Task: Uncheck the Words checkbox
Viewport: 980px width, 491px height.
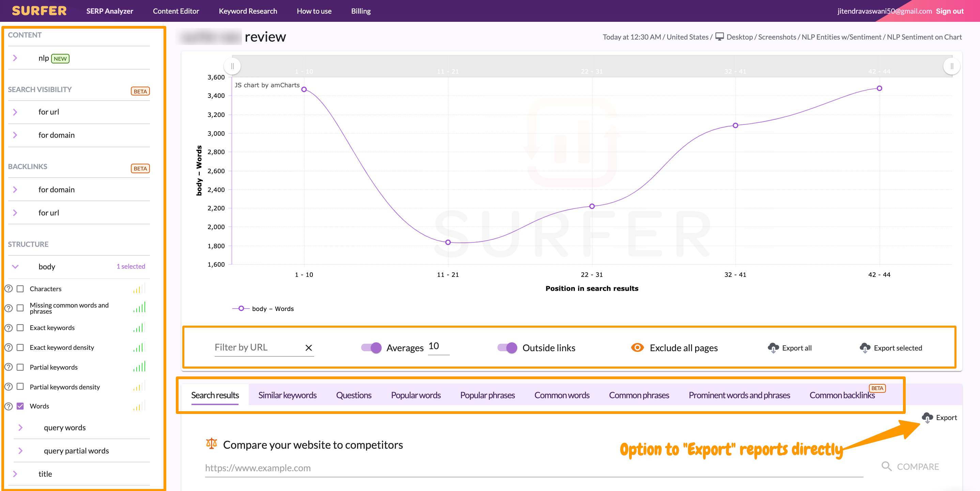Action: coord(20,406)
